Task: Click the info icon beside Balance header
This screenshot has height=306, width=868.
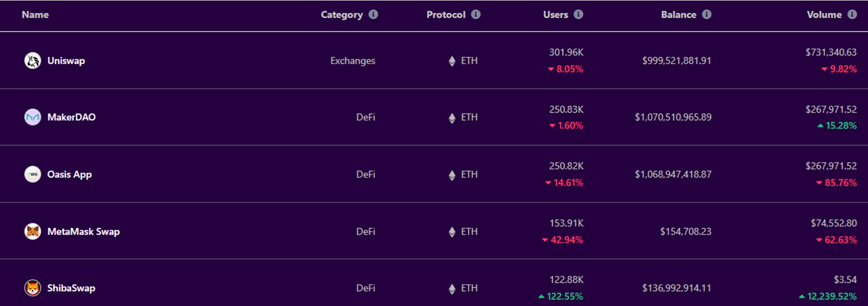Action: click(x=707, y=15)
